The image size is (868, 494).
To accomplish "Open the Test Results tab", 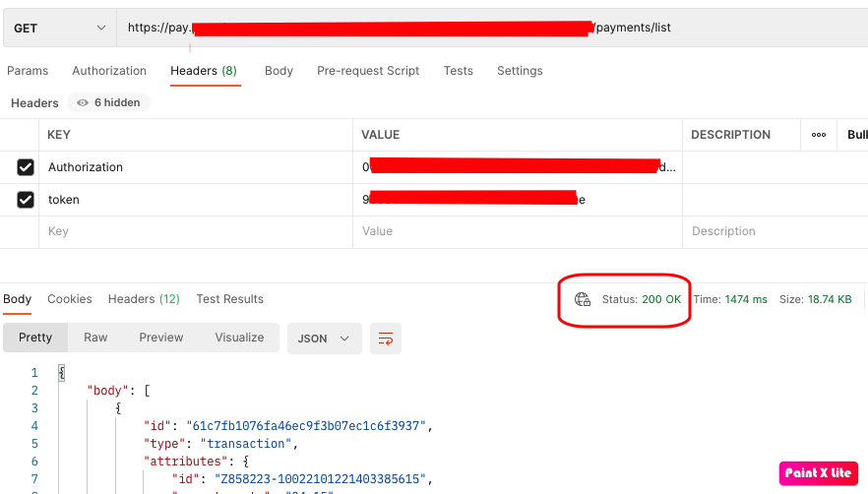I will (229, 299).
